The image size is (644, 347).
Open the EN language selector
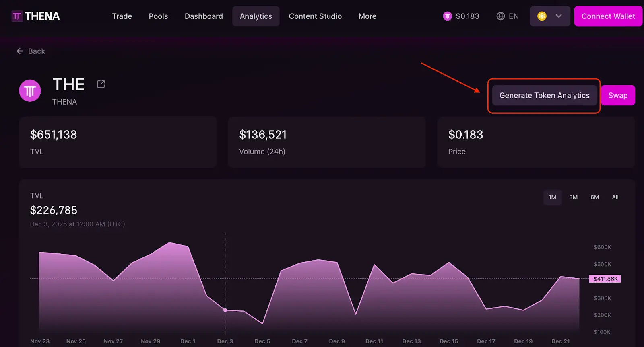[513, 16]
